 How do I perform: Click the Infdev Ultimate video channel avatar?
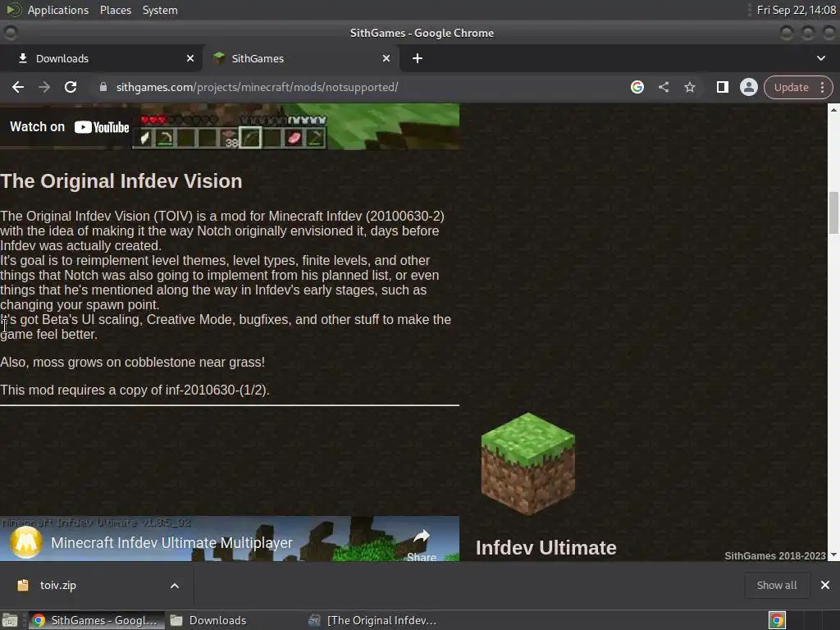click(x=25, y=541)
